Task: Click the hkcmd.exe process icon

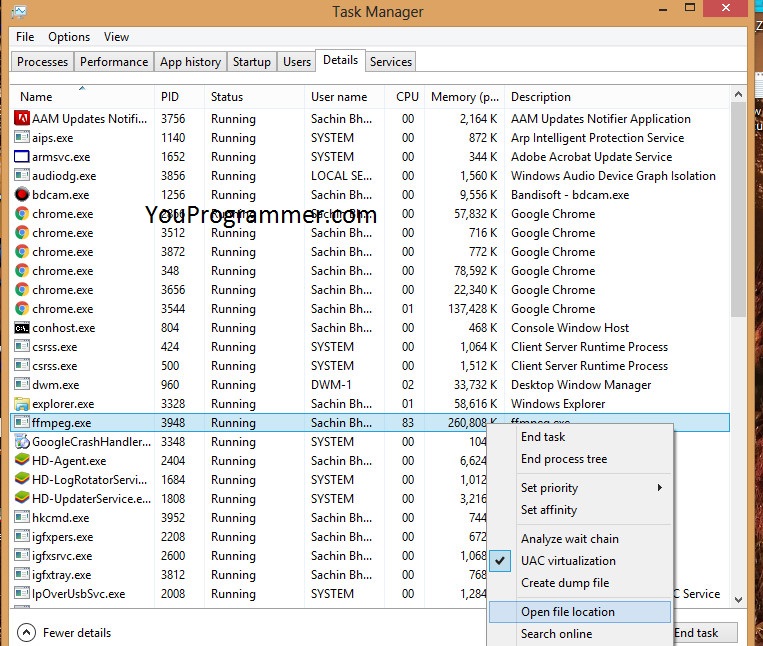Action: (22, 517)
